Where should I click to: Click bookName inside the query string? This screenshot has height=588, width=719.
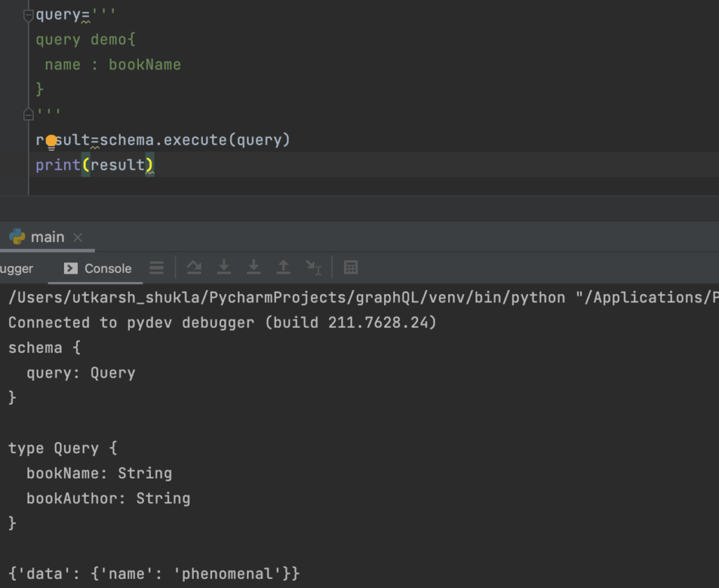[145, 65]
